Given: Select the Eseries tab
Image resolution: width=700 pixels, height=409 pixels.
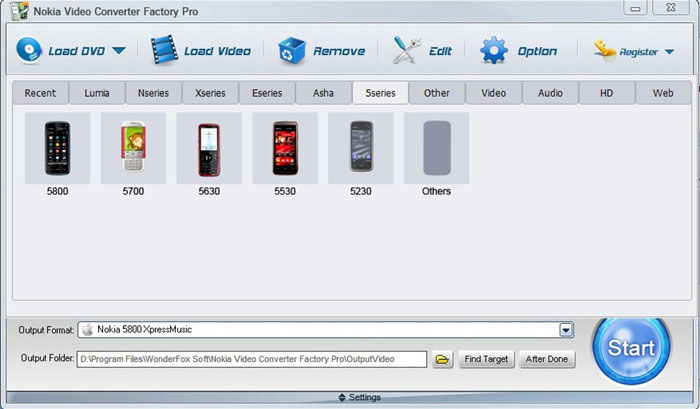Looking at the screenshot, I should [267, 93].
